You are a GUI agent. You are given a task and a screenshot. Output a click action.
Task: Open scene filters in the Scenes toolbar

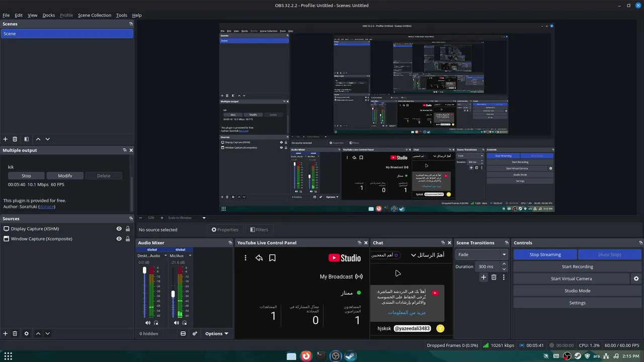point(27,139)
